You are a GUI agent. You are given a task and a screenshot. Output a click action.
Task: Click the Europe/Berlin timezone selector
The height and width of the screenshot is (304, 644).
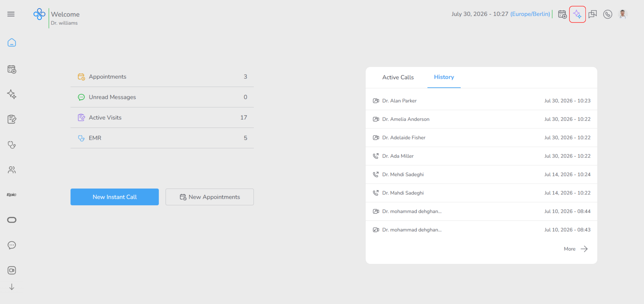[530, 14]
